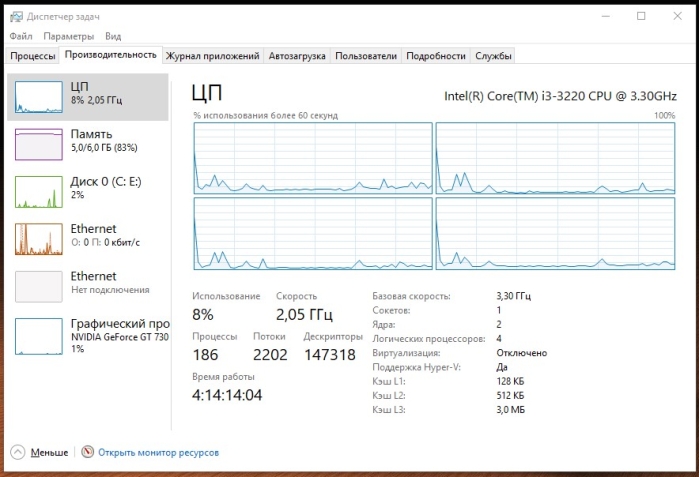The image size is (699, 477).
Task: Open the Вид menu
Action: [x=113, y=36]
